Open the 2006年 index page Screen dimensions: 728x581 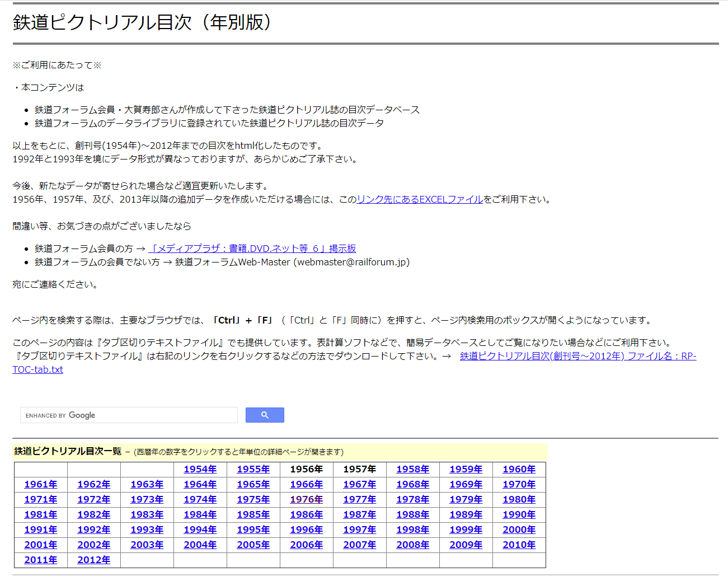click(307, 545)
